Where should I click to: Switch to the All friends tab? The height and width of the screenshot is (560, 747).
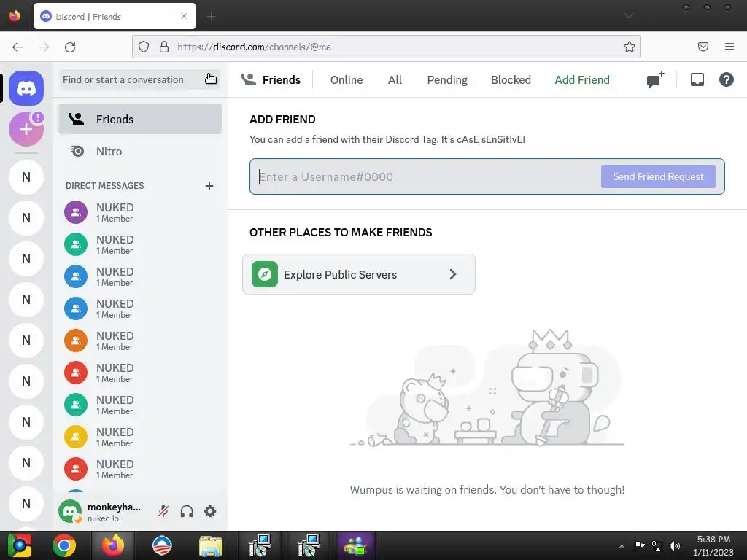coord(395,79)
